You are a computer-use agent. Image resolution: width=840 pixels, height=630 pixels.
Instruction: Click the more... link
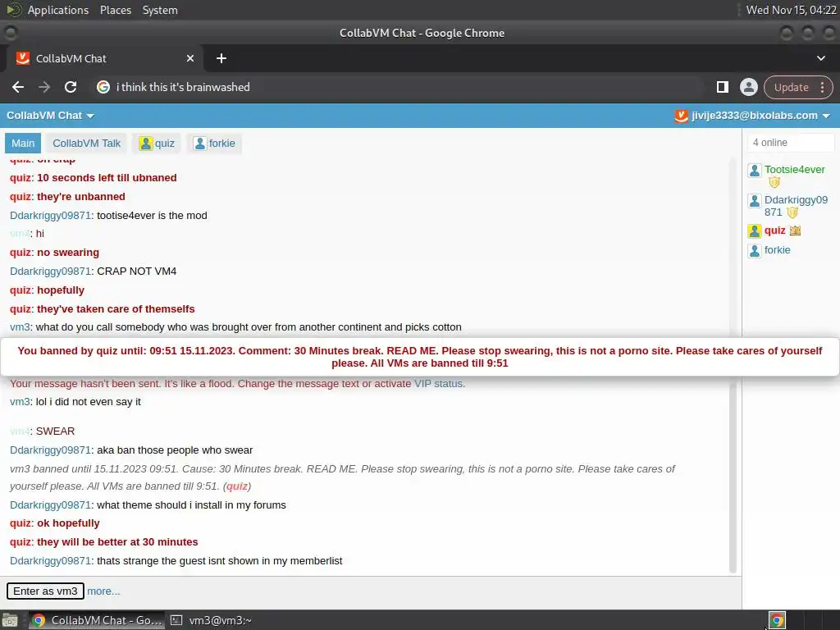click(x=103, y=591)
